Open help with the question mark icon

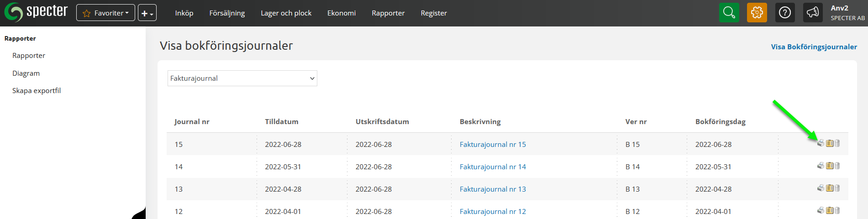pos(784,13)
